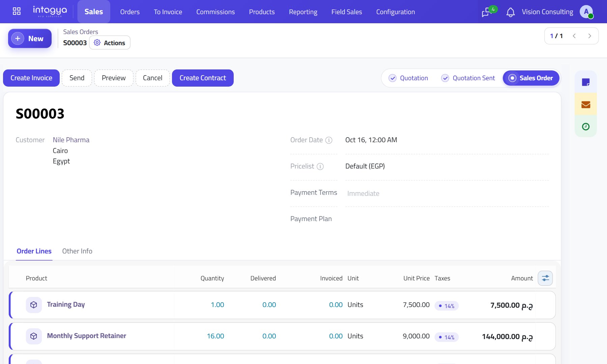The width and height of the screenshot is (607, 364).
Task: Click the Monthly Support Retainer box icon
Action: point(34,336)
